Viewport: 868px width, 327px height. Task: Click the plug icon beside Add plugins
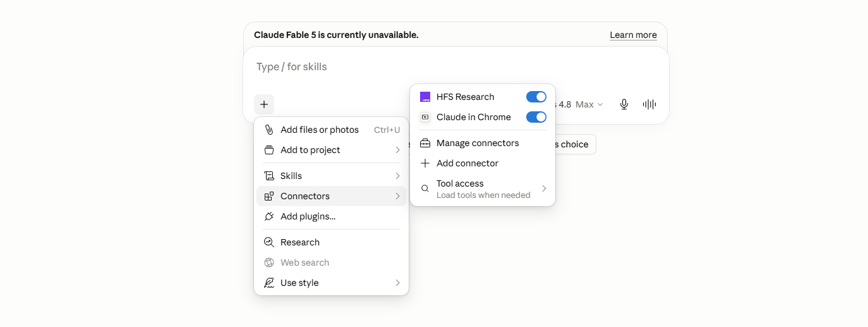pos(269,216)
